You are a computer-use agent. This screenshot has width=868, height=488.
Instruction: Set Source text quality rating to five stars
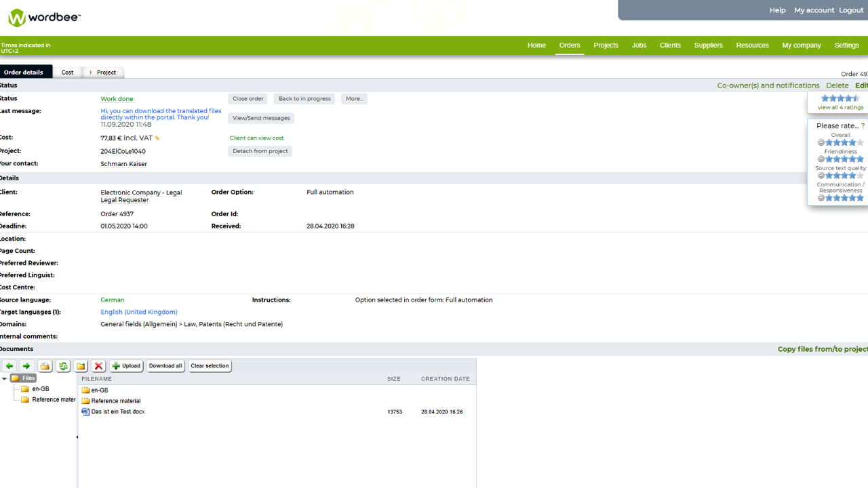[x=861, y=176]
